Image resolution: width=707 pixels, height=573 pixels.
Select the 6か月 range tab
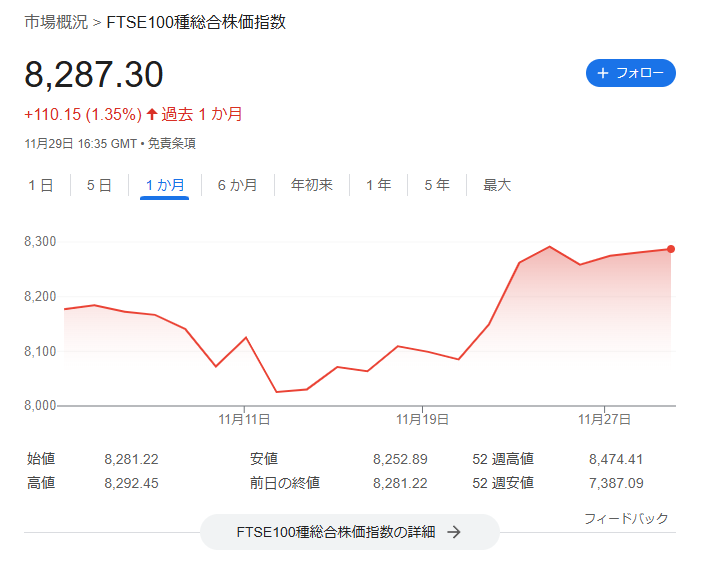(x=237, y=185)
